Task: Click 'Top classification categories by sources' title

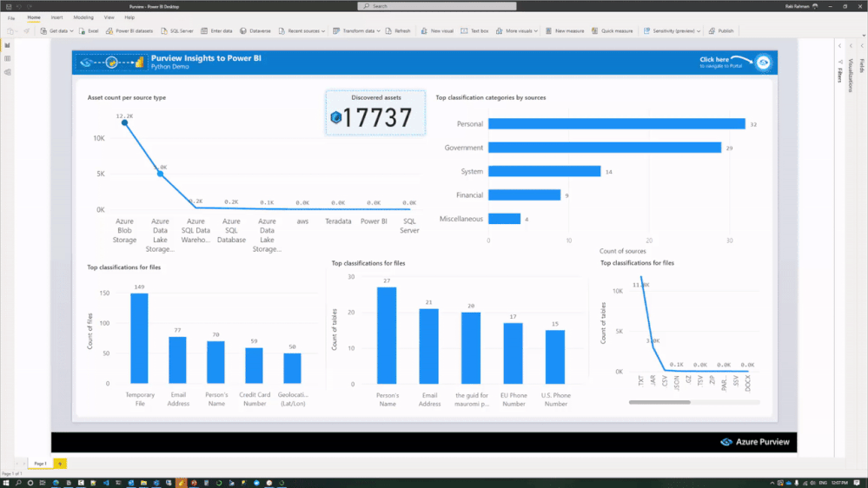Action: 490,97
